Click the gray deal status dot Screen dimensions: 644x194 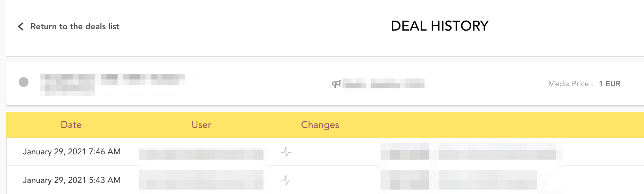(24, 82)
